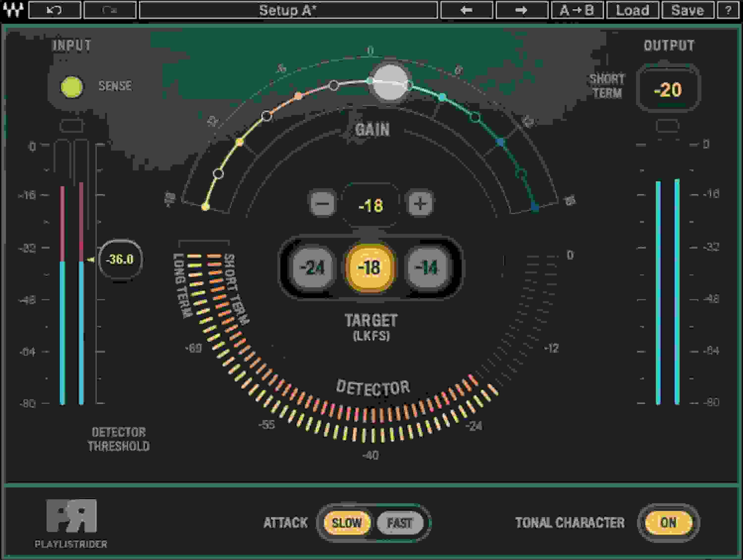The width and height of the screenshot is (743, 560).
Task: Open the help question mark
Action: coord(728,10)
